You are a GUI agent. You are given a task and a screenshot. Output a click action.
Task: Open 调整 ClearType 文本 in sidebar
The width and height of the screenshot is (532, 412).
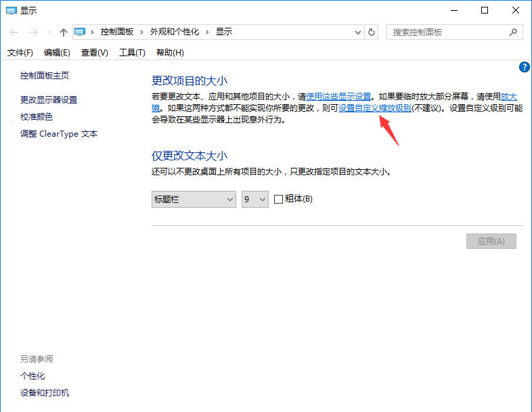click(59, 134)
